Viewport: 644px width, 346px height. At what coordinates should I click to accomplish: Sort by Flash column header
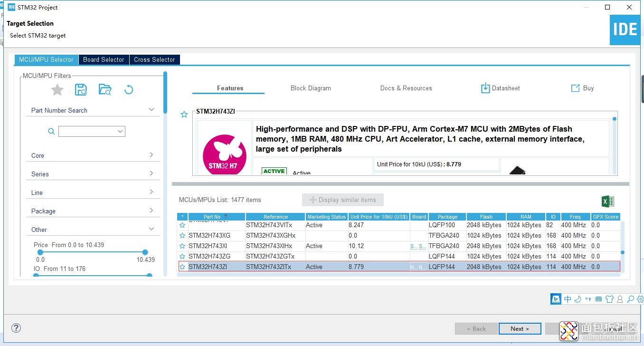pyautogui.click(x=486, y=217)
